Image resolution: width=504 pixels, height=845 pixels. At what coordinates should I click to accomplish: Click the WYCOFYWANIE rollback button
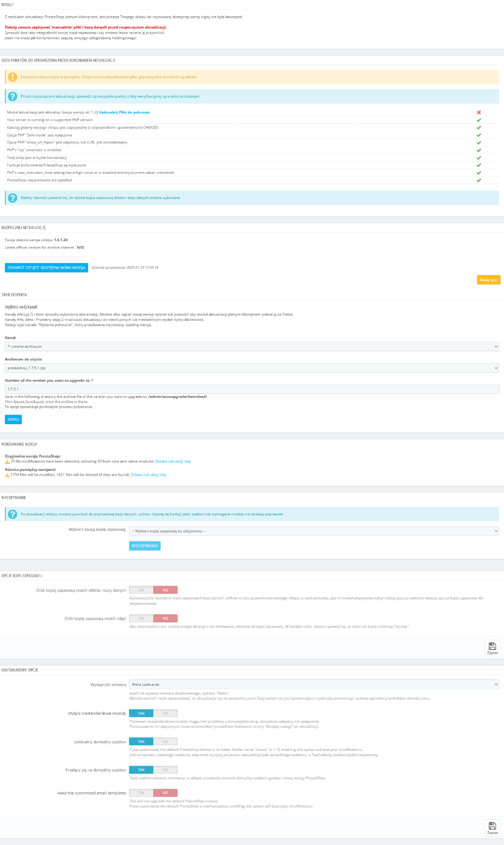click(x=145, y=546)
